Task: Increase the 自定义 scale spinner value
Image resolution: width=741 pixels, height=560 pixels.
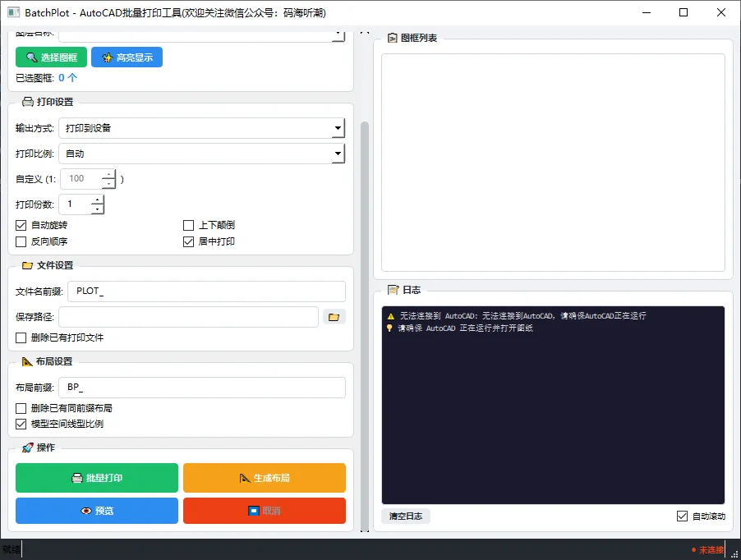Action: (x=109, y=174)
